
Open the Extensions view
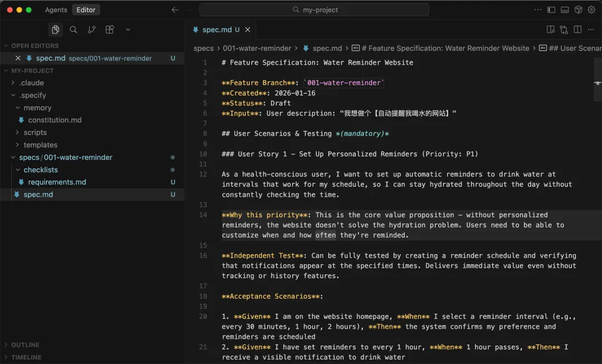[110, 30]
